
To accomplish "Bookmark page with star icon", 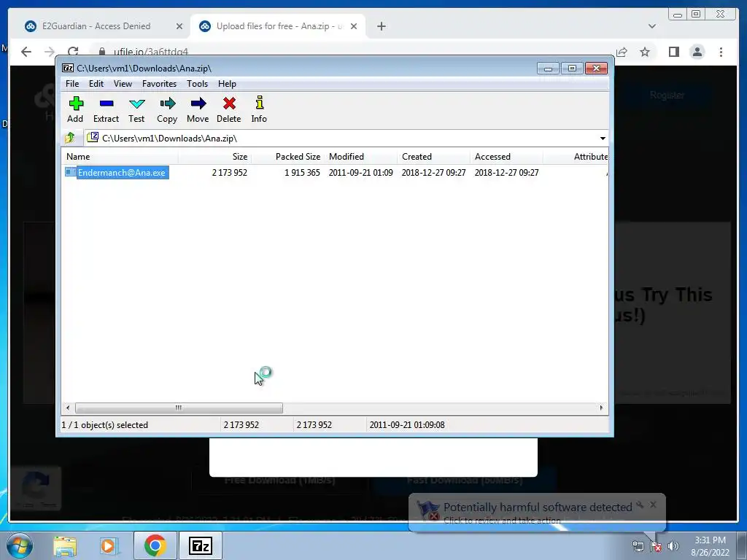I will click(645, 52).
